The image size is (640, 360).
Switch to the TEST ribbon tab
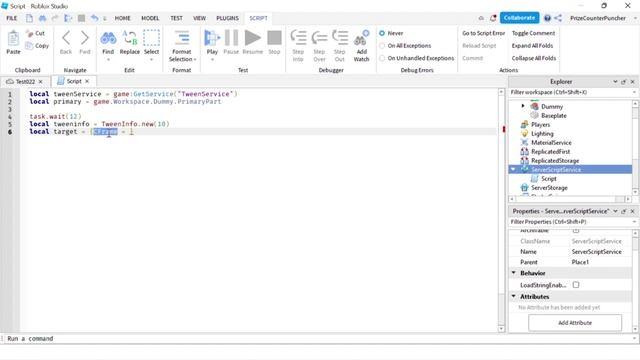[176, 18]
